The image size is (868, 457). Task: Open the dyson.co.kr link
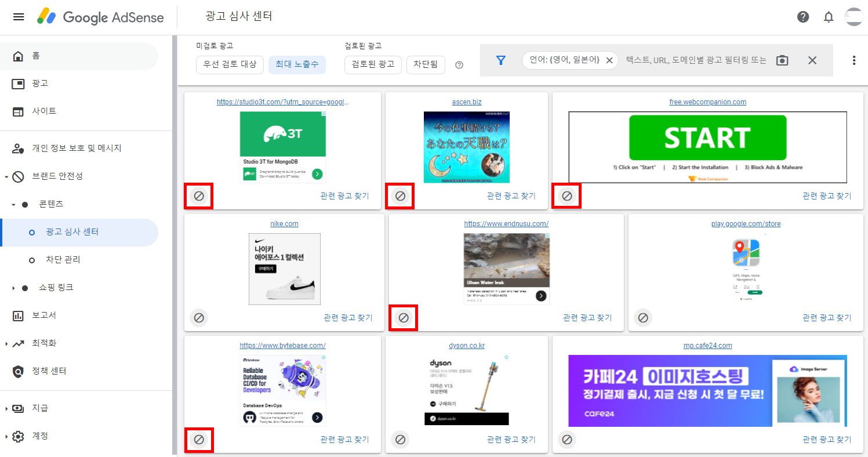coord(467,346)
